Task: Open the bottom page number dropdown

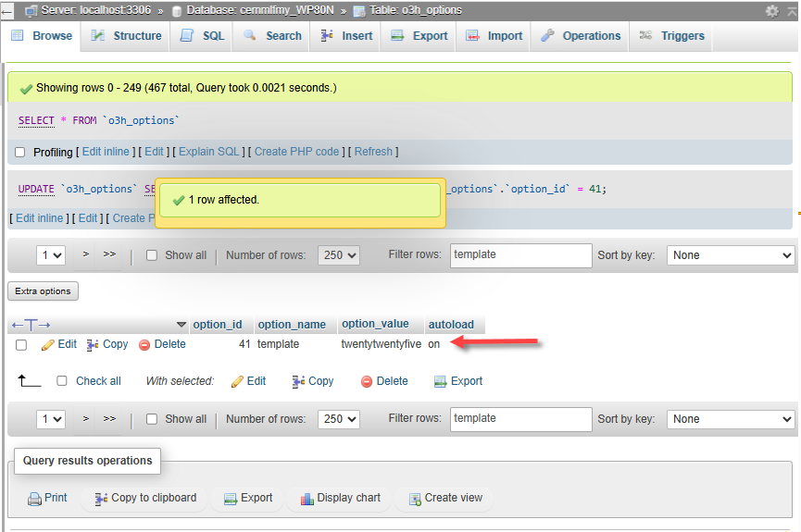Action: click(x=51, y=418)
